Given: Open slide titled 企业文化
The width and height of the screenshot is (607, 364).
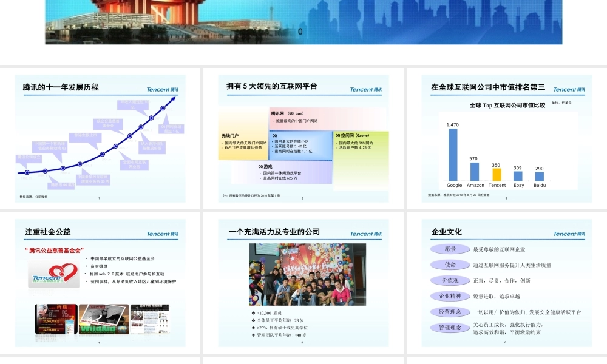Looking at the screenshot, I should click(507, 283).
